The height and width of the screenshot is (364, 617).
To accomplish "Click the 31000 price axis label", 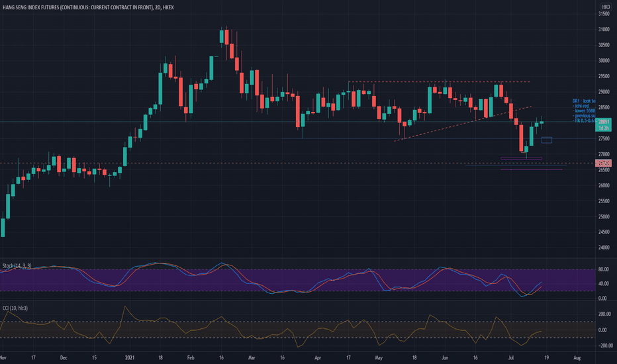I will (x=604, y=30).
